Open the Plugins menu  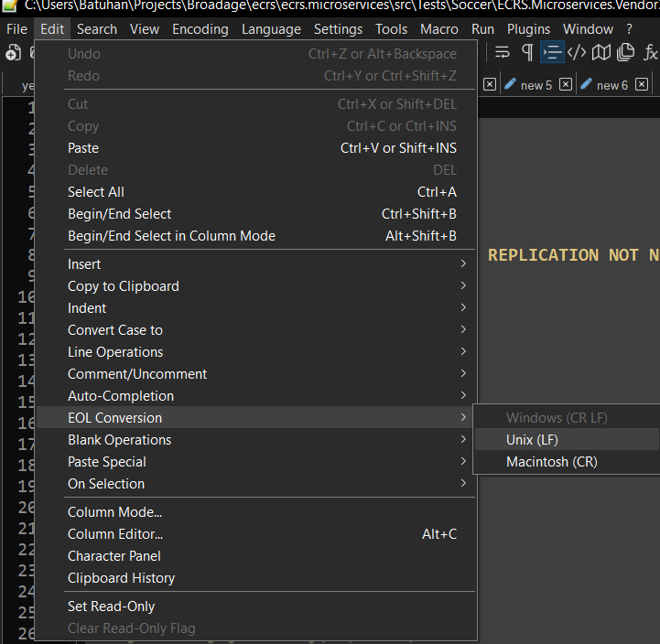[528, 29]
